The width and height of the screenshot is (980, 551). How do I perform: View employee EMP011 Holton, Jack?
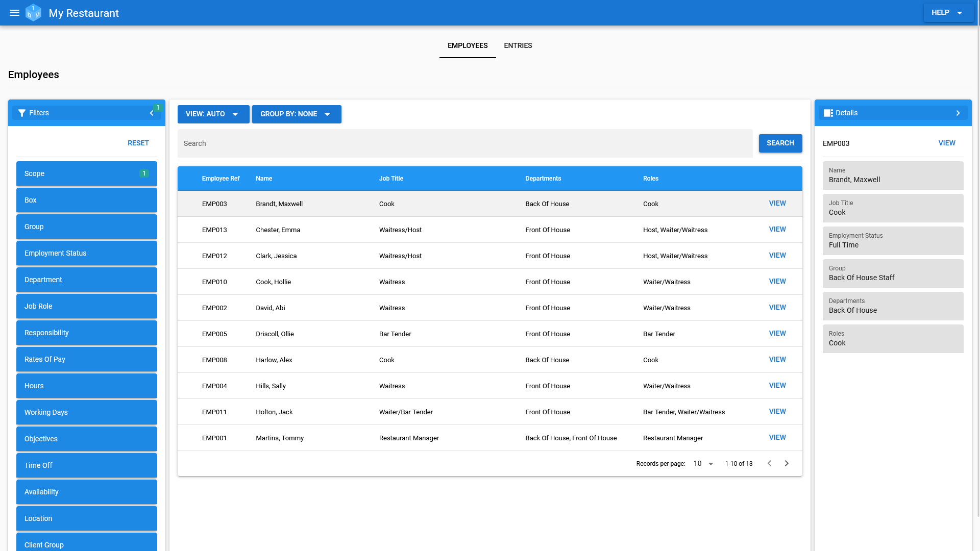pyautogui.click(x=777, y=411)
